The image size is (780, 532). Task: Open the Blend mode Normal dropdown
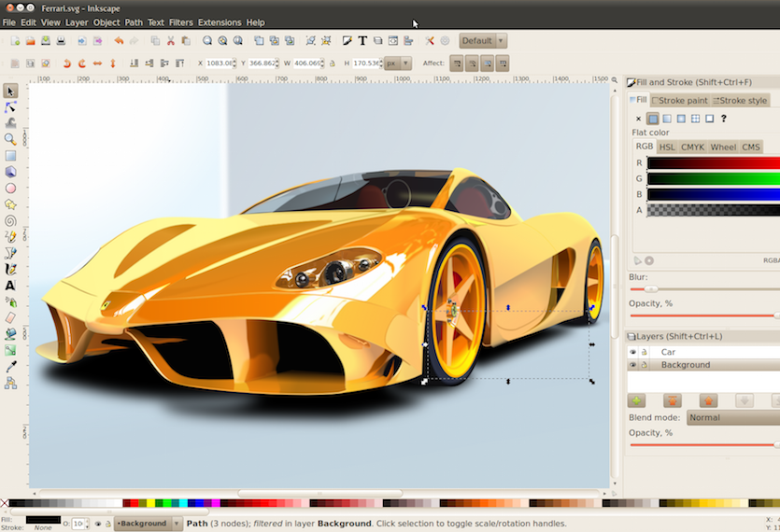tap(733, 417)
